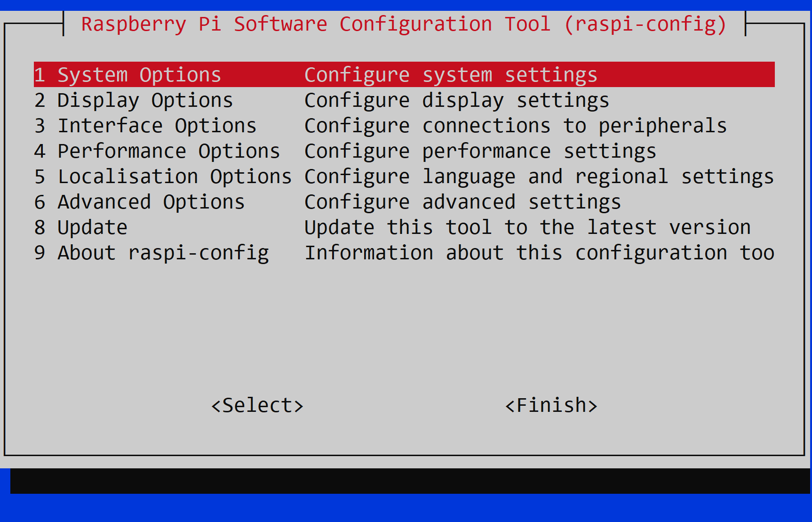Select Localisation Options
The height and width of the screenshot is (522, 812).
click(x=404, y=177)
